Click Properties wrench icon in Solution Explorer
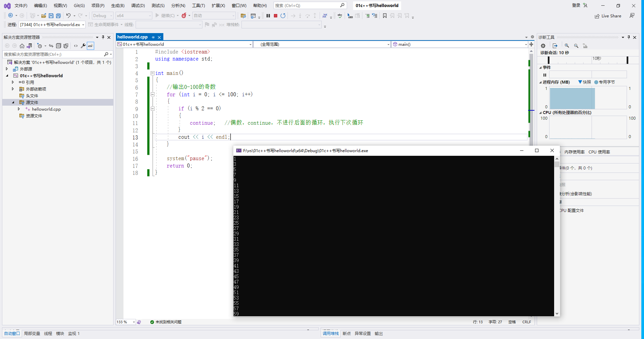 click(83, 46)
